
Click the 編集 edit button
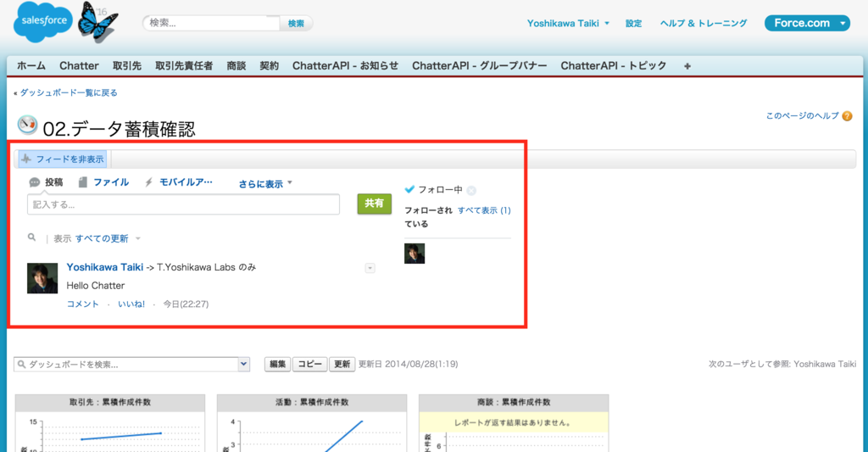coord(277,364)
